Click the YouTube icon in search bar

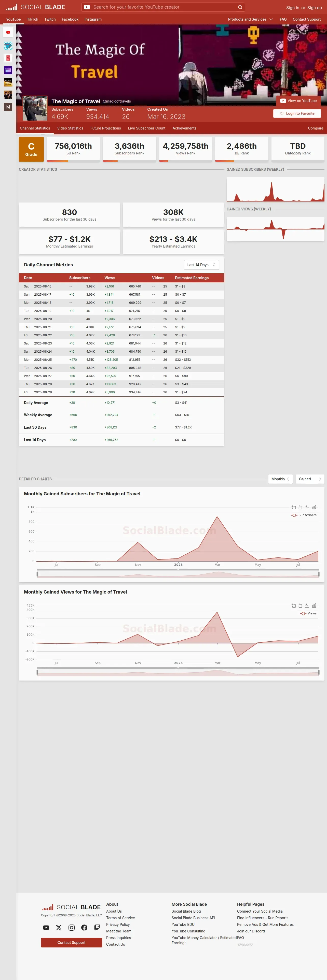point(87,7)
